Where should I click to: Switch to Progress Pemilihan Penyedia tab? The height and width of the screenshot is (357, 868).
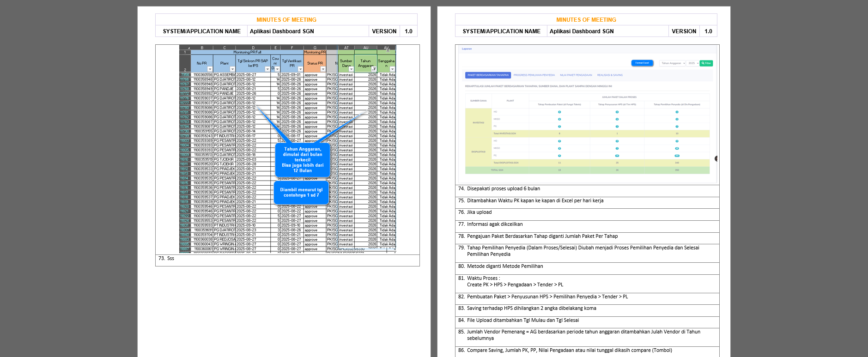pyautogui.click(x=534, y=75)
